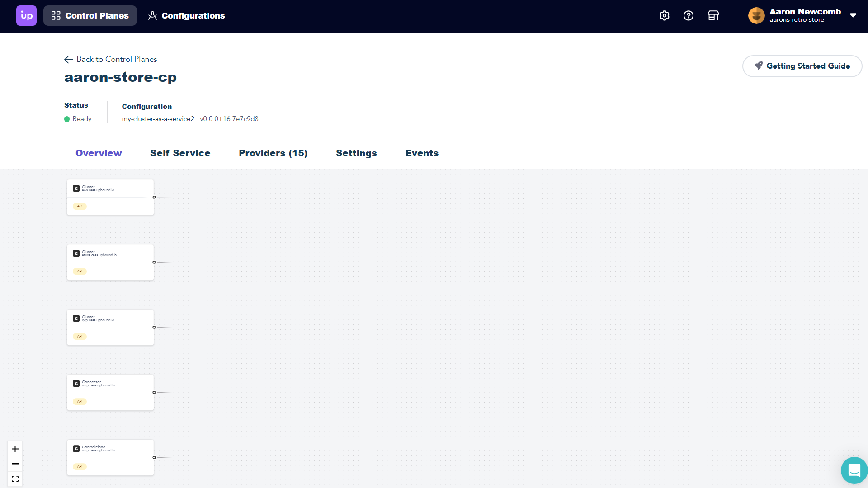This screenshot has height=488, width=868.
Task: Open the Control Planes grid icon
Action: pos(56,16)
